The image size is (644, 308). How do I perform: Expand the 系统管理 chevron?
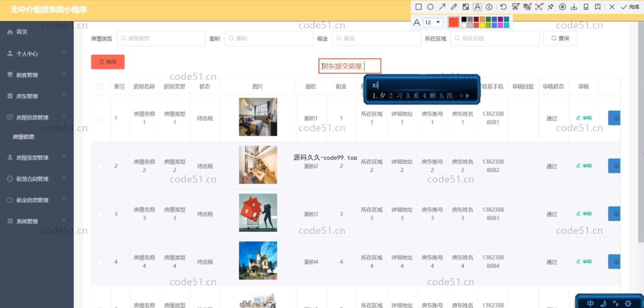point(64,220)
